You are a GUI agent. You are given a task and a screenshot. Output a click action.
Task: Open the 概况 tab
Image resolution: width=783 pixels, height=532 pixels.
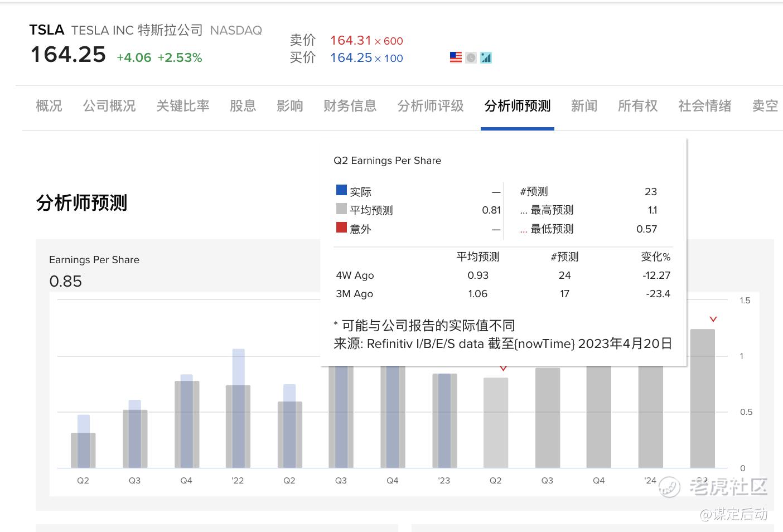49,106
